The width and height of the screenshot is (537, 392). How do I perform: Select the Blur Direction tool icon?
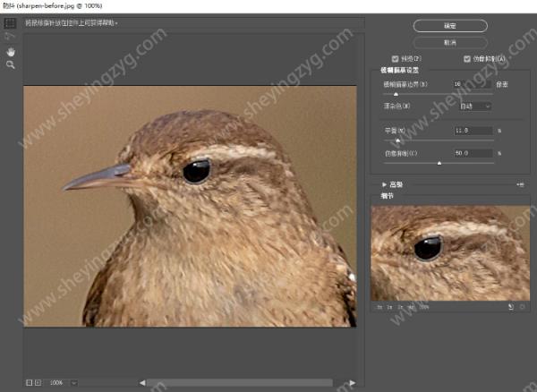tap(11, 37)
